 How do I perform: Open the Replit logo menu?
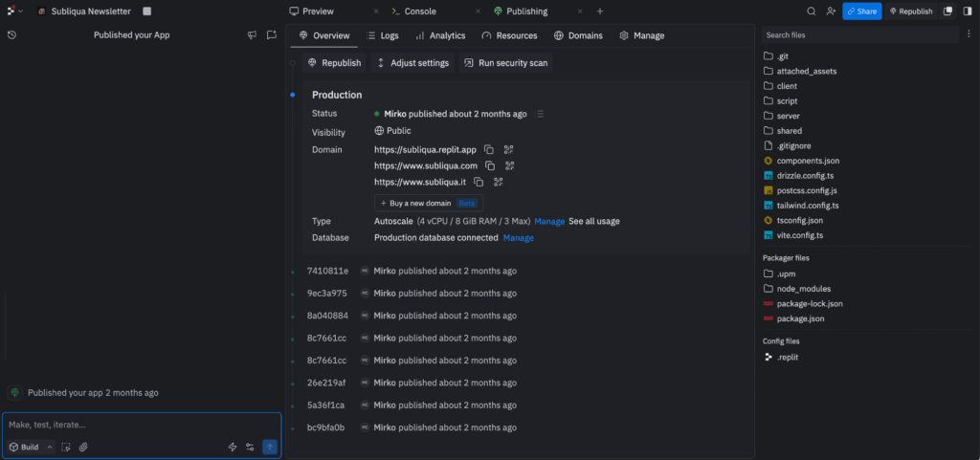pyautogui.click(x=14, y=11)
